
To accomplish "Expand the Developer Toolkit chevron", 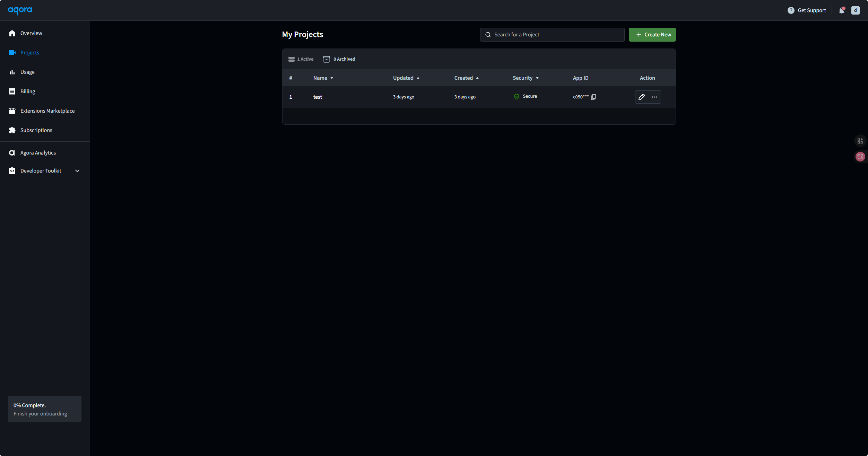I will coord(77,171).
